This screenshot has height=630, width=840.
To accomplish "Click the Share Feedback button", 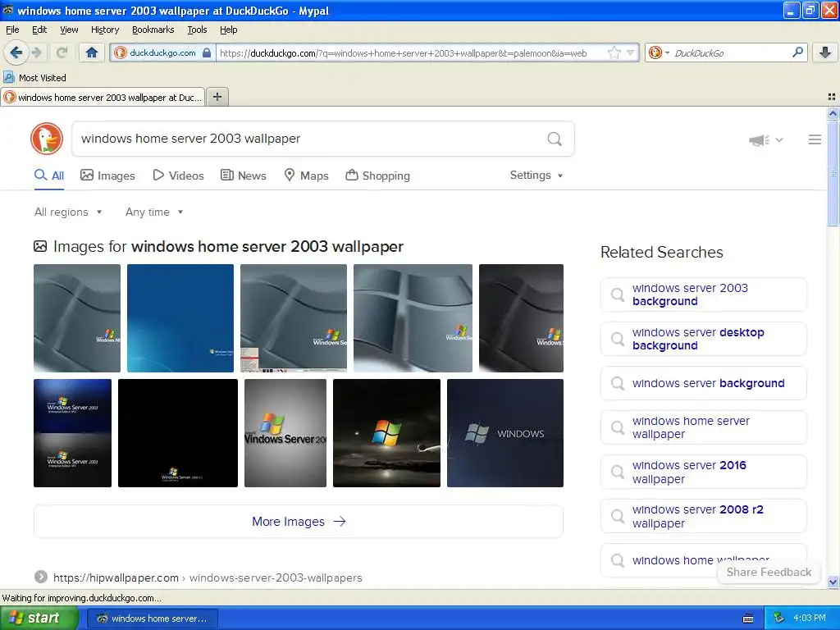I will tap(769, 572).
